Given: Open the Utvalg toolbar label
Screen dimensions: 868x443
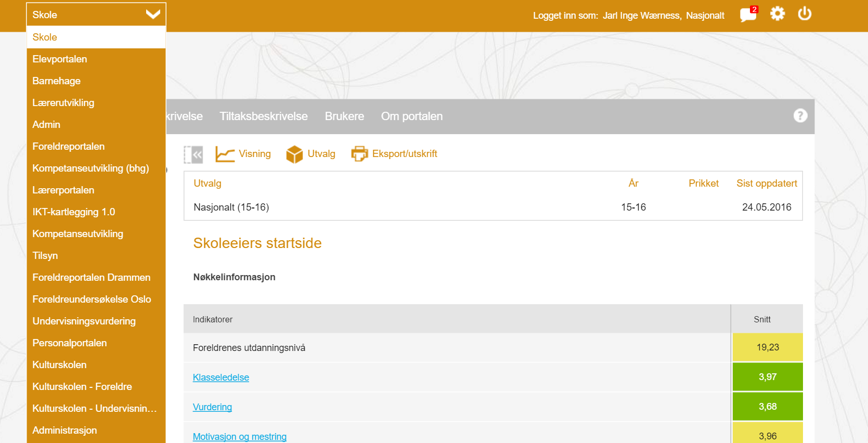Looking at the screenshot, I should (x=321, y=154).
